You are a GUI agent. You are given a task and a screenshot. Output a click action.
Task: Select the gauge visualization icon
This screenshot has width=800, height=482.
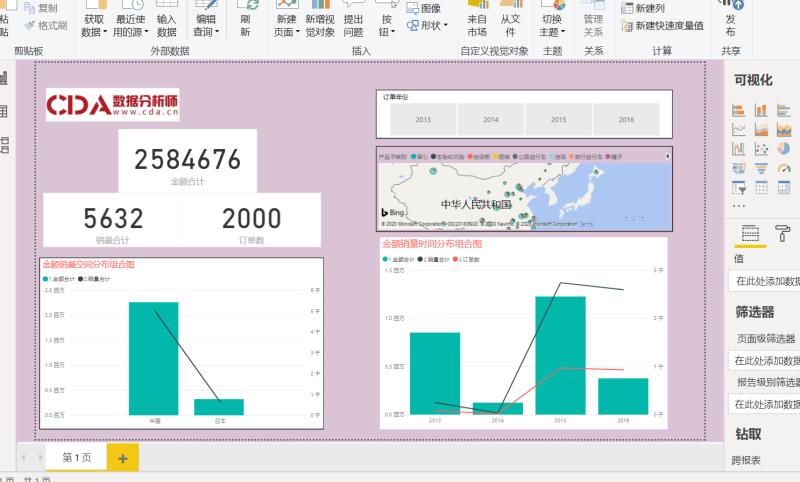[x=784, y=168]
